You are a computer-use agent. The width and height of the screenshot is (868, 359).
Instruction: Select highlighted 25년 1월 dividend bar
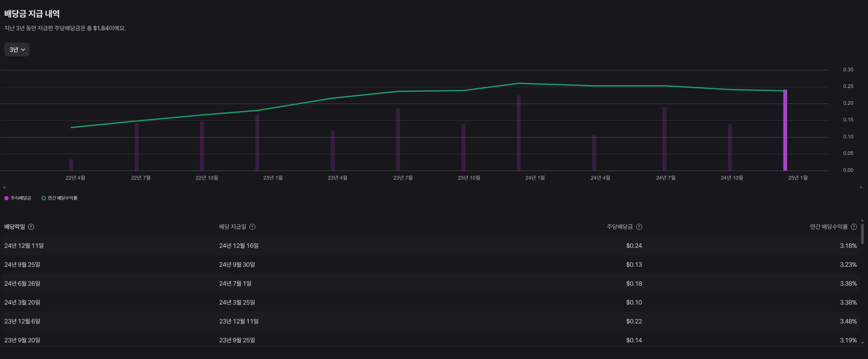pos(785,132)
